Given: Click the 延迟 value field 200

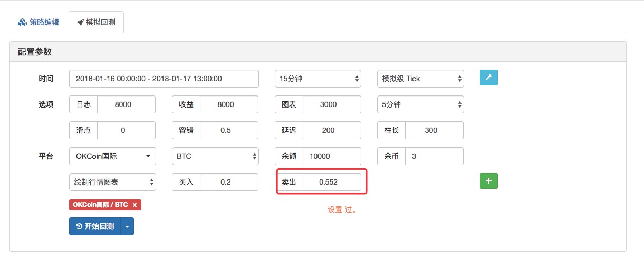Looking at the screenshot, I should pyautogui.click(x=332, y=130).
